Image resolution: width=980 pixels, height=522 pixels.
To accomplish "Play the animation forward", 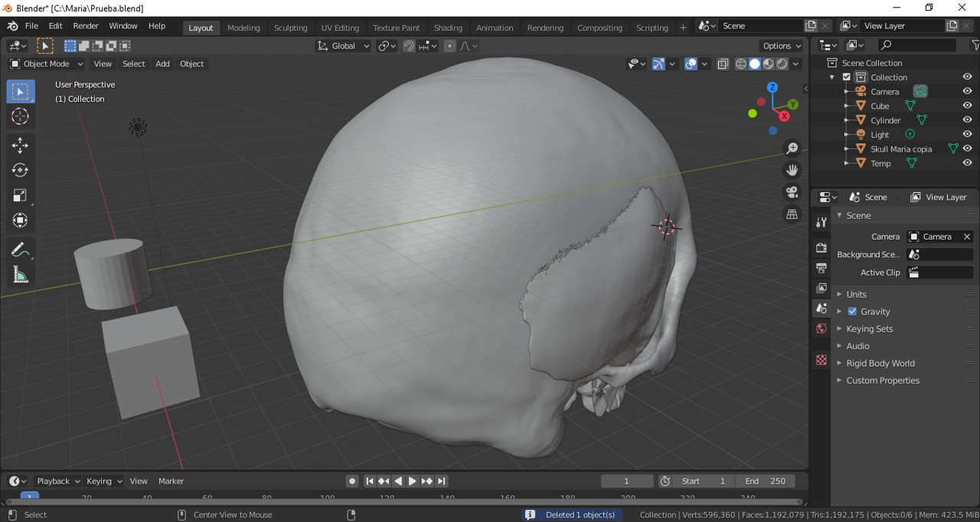I will [x=413, y=481].
